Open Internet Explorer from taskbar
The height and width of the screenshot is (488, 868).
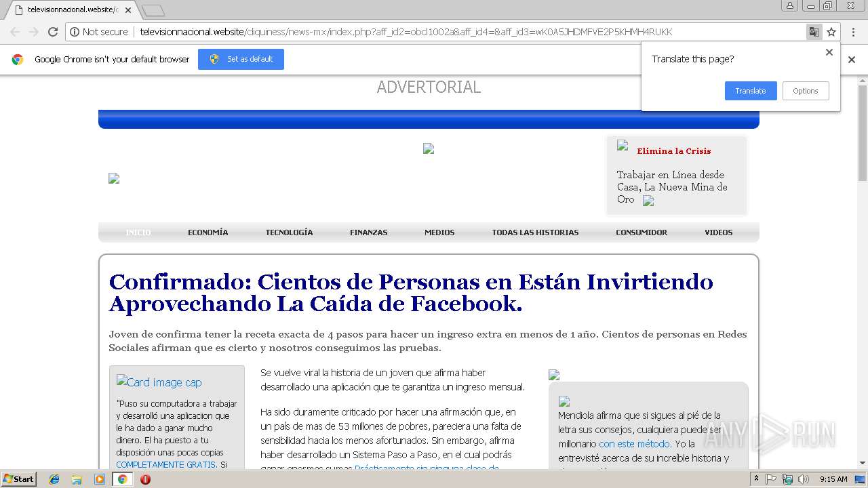(54, 479)
